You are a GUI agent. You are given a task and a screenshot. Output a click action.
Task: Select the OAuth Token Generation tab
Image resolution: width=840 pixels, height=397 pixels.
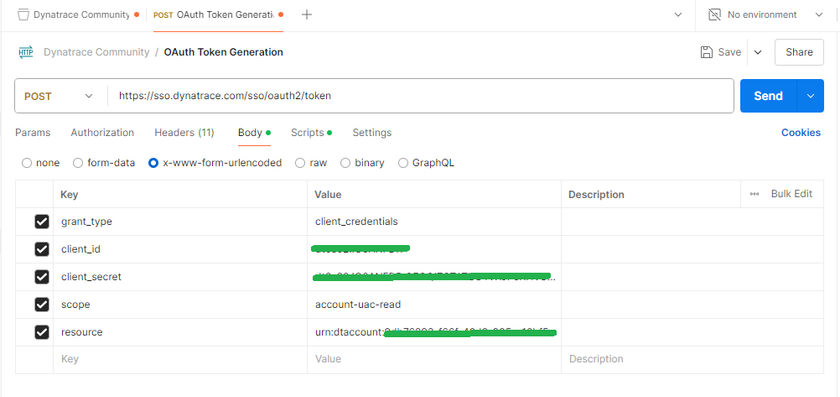click(218, 15)
